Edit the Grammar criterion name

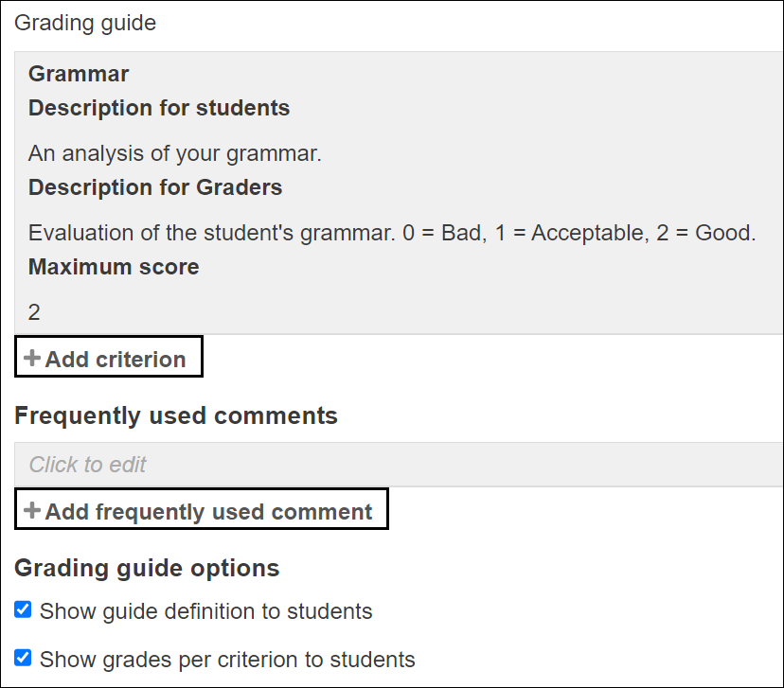tap(79, 73)
